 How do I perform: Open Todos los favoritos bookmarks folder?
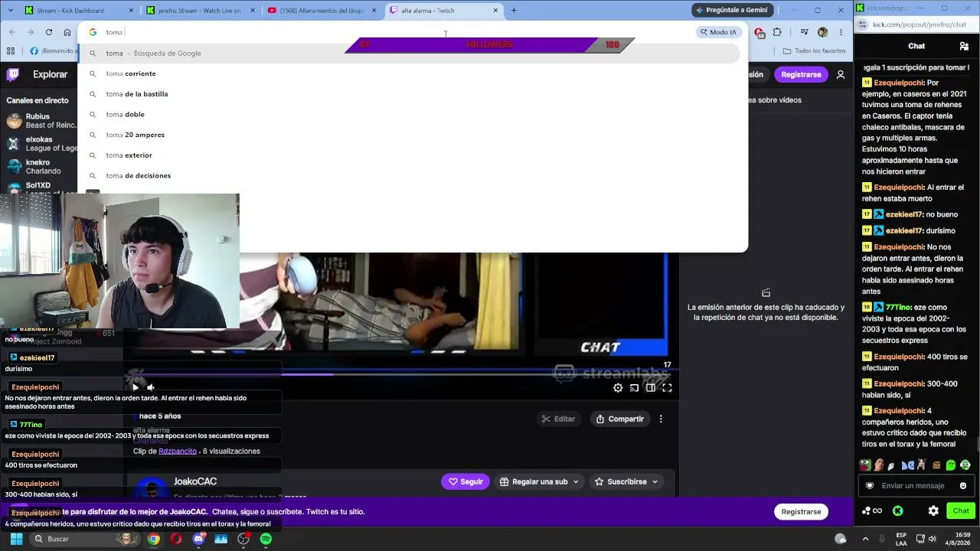(x=814, y=51)
